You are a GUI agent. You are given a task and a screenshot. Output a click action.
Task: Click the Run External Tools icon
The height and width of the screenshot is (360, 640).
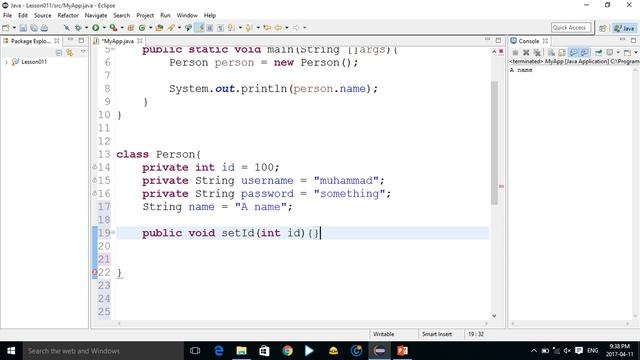(x=113, y=28)
